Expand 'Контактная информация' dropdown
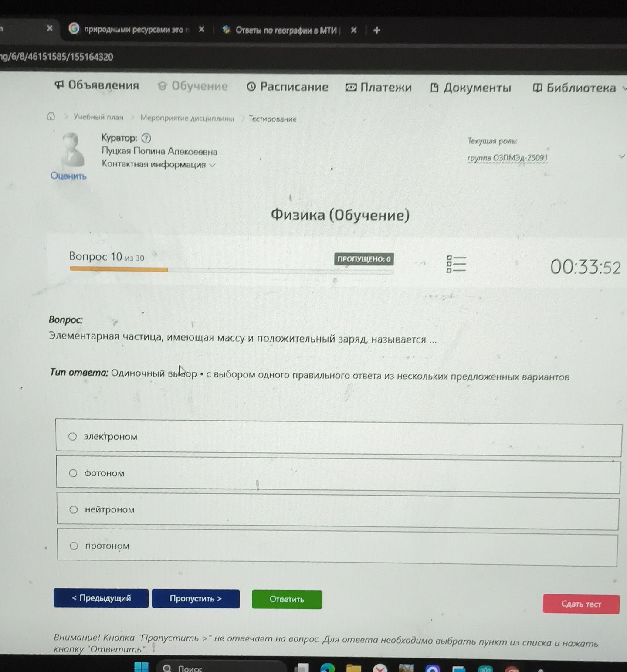 (x=213, y=165)
